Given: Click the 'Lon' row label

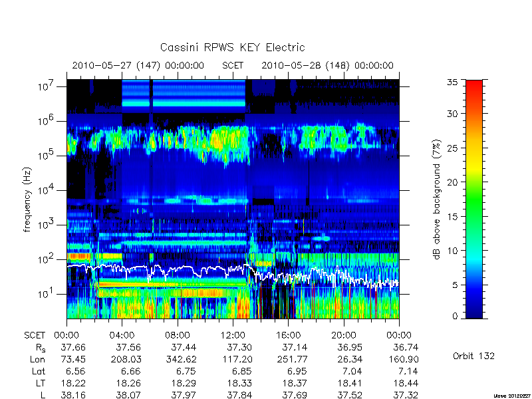Looking at the screenshot, I should [38, 359].
